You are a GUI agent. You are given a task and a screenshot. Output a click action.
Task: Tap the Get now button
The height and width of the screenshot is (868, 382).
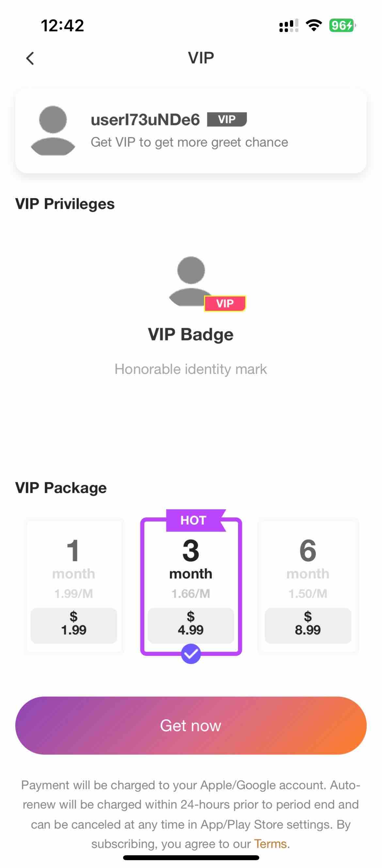(x=191, y=725)
